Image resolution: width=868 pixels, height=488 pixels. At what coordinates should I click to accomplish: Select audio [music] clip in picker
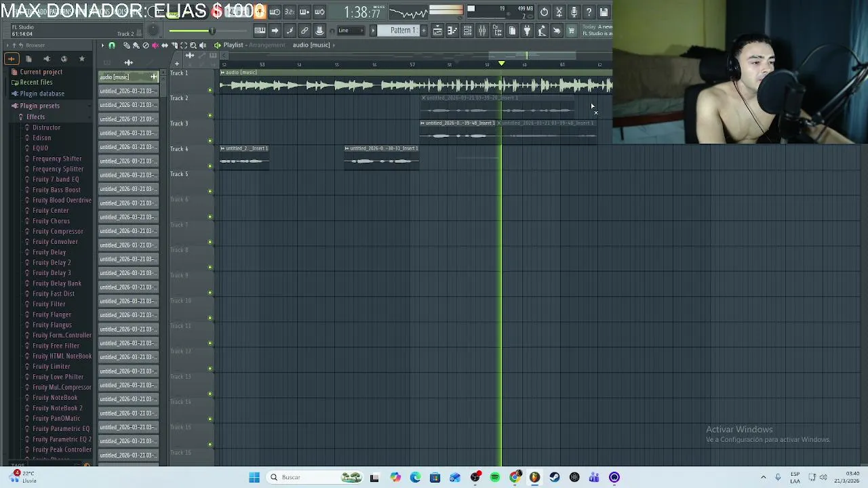128,77
